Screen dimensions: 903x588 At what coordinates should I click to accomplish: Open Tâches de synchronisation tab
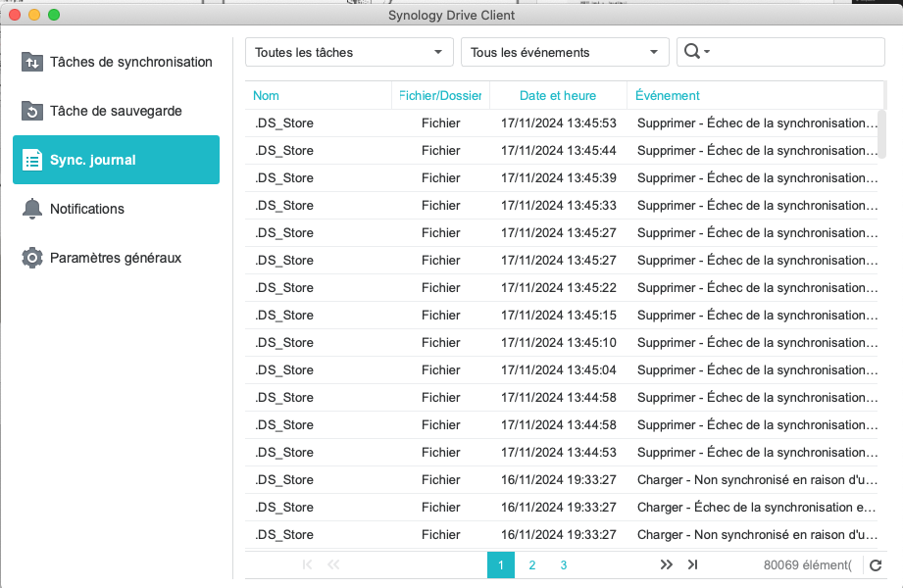pos(130,62)
